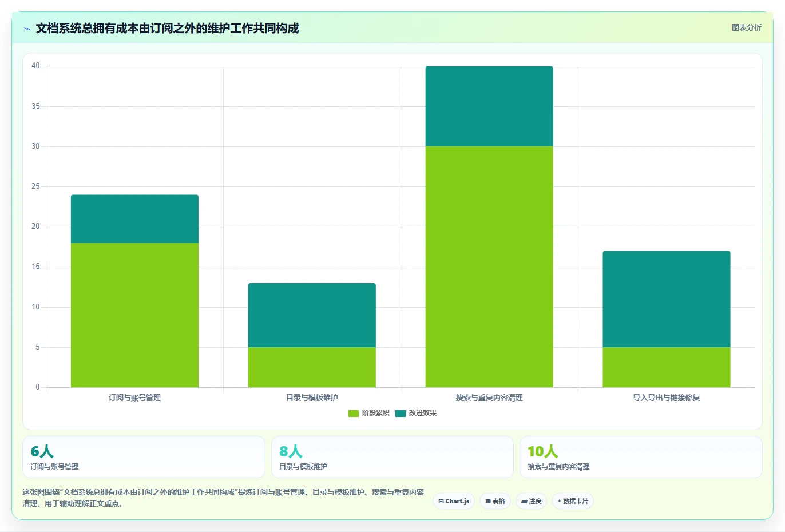Click the light green 阶段累积 legend swatch
This screenshot has width=785, height=532.
click(354, 413)
